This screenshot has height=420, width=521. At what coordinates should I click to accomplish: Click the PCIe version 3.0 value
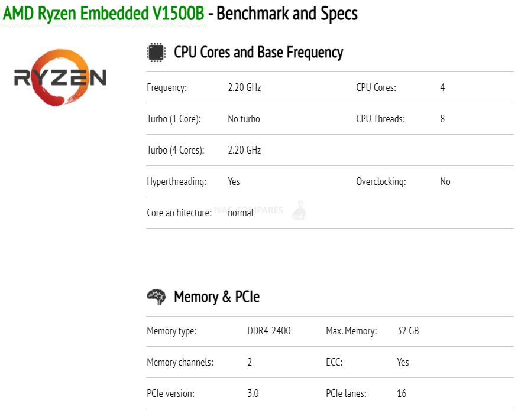coord(253,393)
